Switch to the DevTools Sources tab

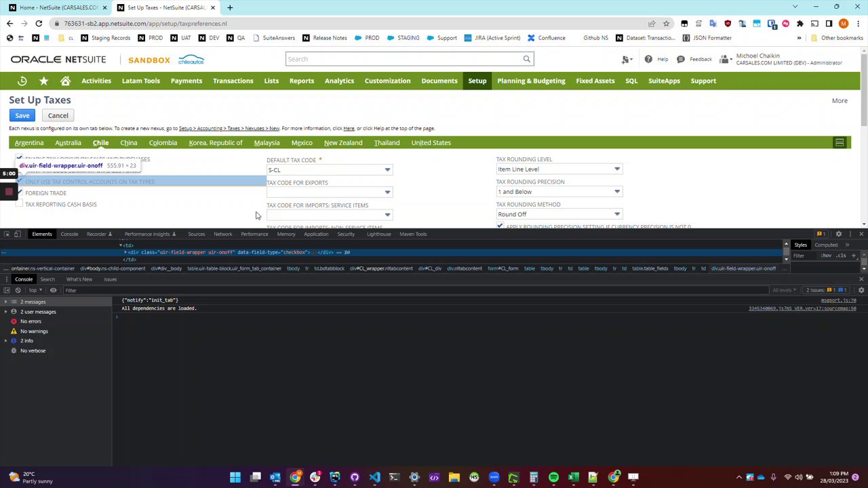click(196, 234)
